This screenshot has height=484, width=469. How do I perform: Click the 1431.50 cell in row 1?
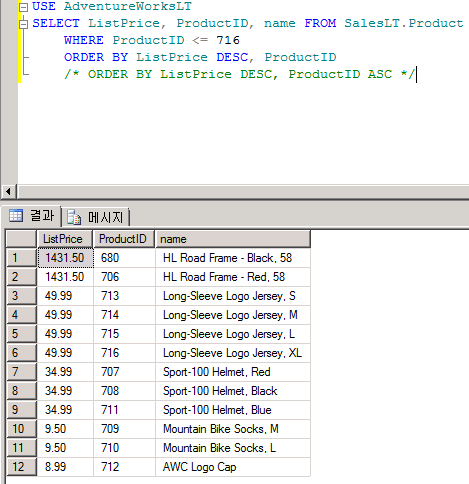click(x=65, y=258)
